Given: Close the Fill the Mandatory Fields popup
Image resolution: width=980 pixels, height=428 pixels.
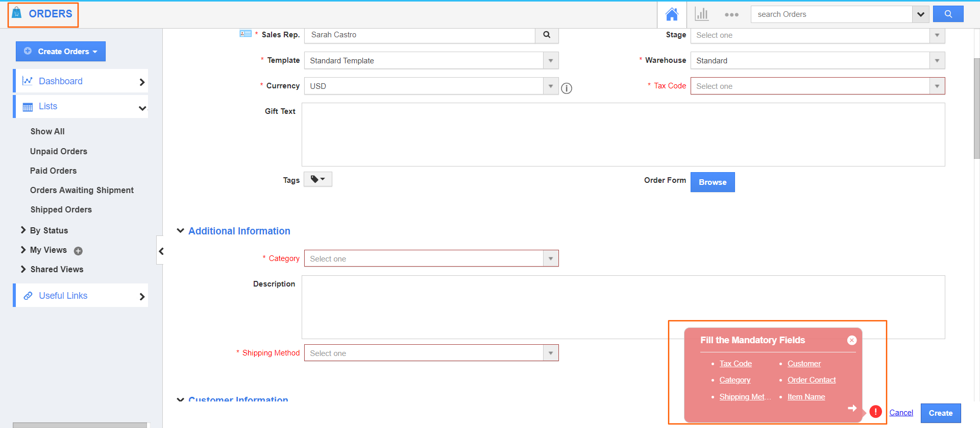Looking at the screenshot, I should (x=851, y=340).
